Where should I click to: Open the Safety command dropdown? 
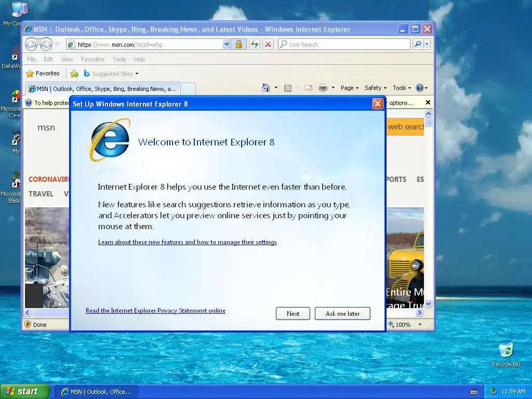[x=376, y=88]
